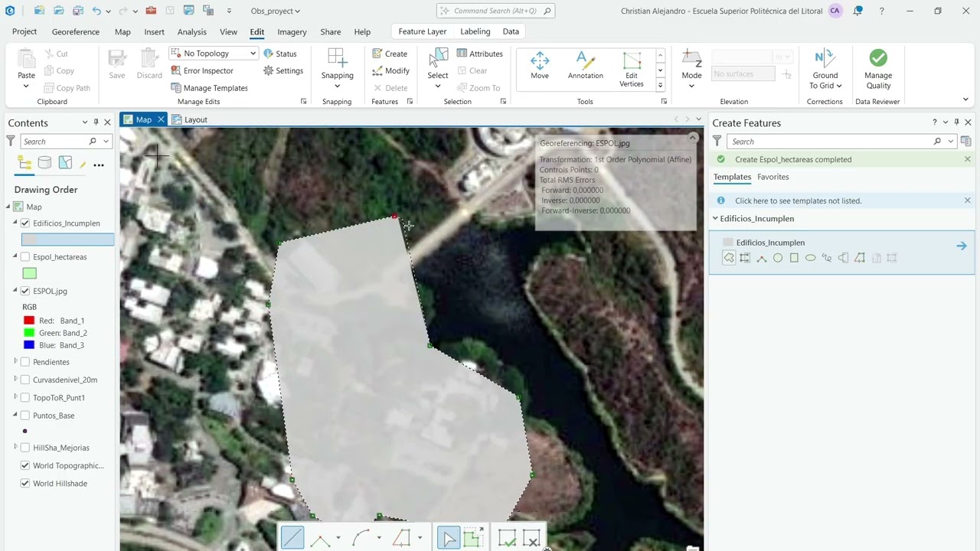This screenshot has height=551, width=980.
Task: Expand the Pendientes layer tree node
Action: (x=16, y=361)
